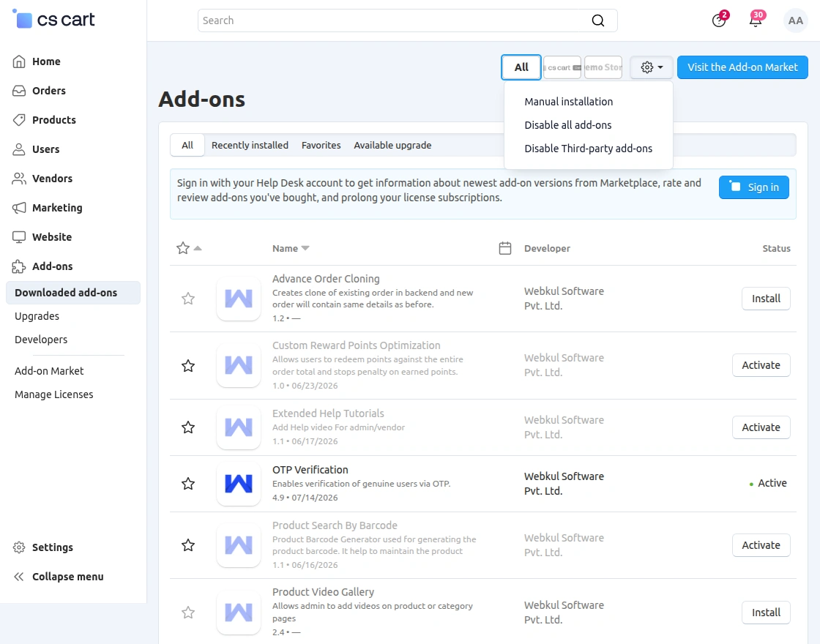820x644 pixels.
Task: Switch to the Favorites tab
Action: pyautogui.click(x=321, y=146)
